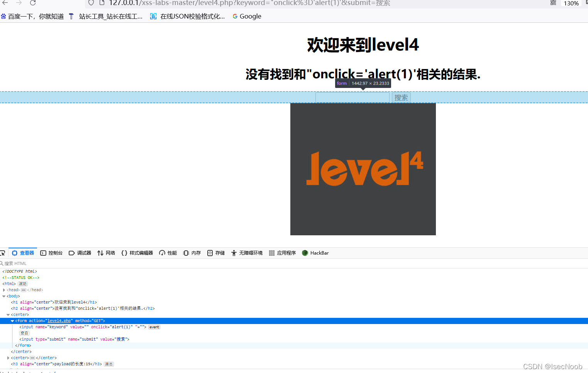Click the event badge on the keyword input
This screenshot has width=588, height=373.
tap(154, 327)
